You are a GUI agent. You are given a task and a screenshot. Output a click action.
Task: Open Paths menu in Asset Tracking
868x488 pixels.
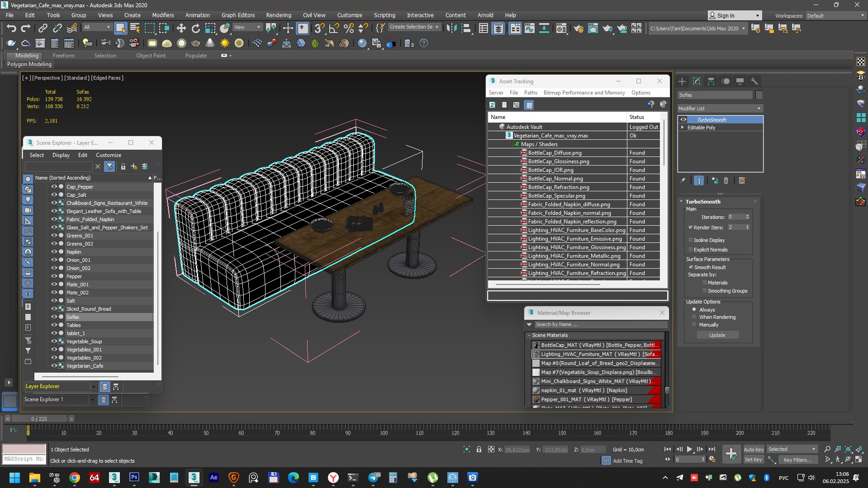531,92
